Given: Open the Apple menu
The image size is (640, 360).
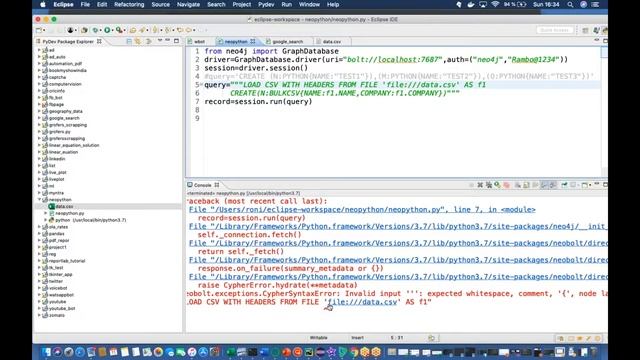Looking at the screenshot, I should [x=43, y=4].
